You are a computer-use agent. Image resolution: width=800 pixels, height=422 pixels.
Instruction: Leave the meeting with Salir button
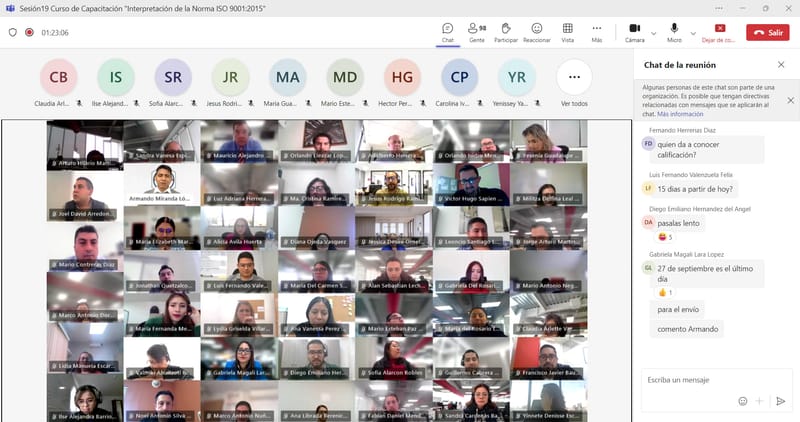tap(769, 32)
